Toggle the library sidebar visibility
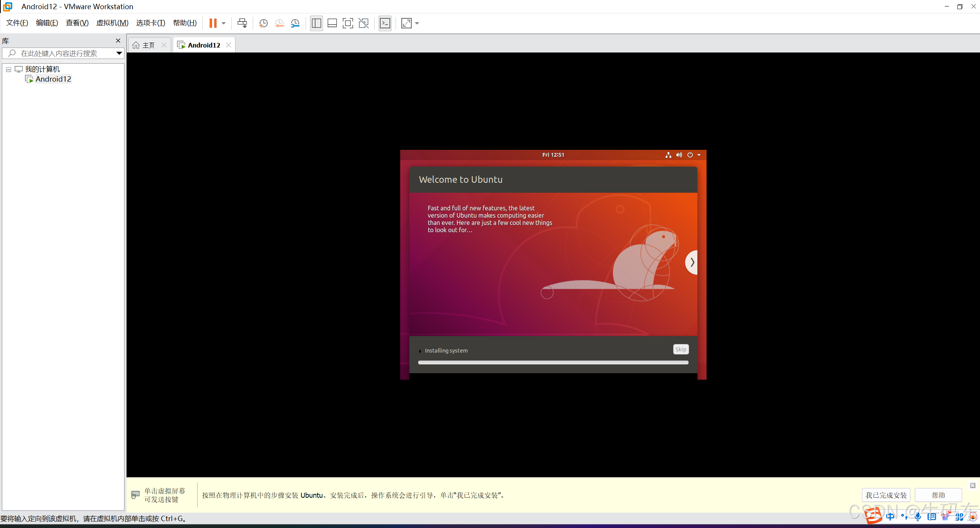980x528 pixels. point(316,23)
